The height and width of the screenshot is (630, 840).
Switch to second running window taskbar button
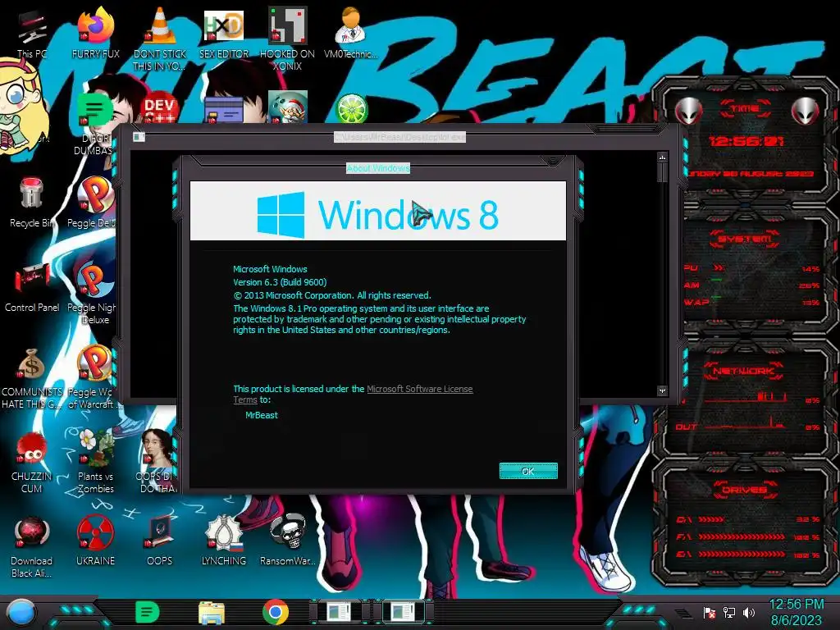coord(403,612)
